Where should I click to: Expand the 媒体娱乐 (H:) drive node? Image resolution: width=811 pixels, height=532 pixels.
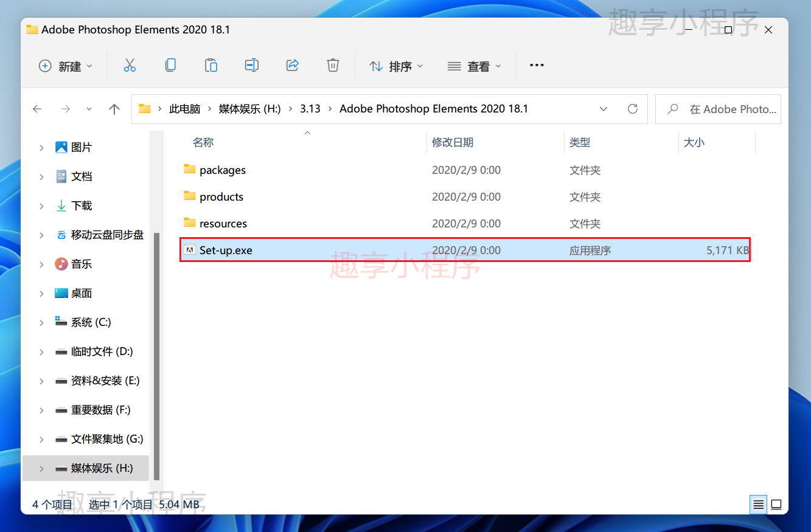coord(41,469)
